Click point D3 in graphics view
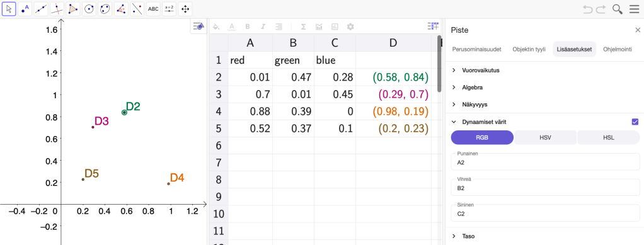 tap(93, 127)
